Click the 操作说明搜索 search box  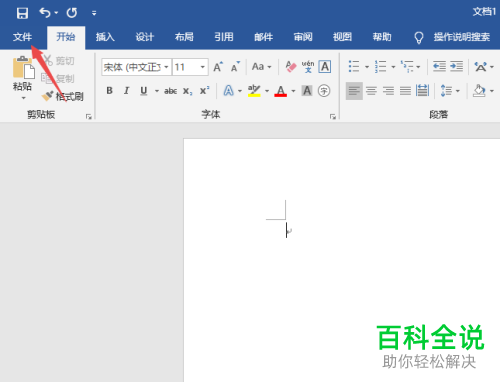click(462, 37)
